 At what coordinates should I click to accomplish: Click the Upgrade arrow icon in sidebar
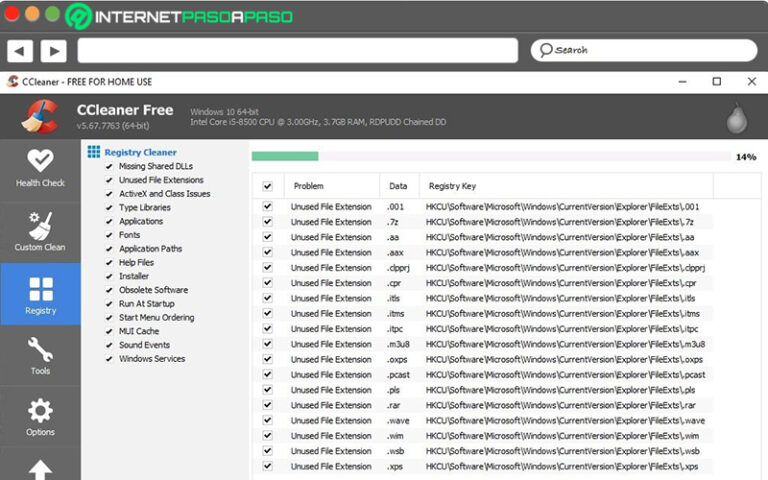pos(40,468)
